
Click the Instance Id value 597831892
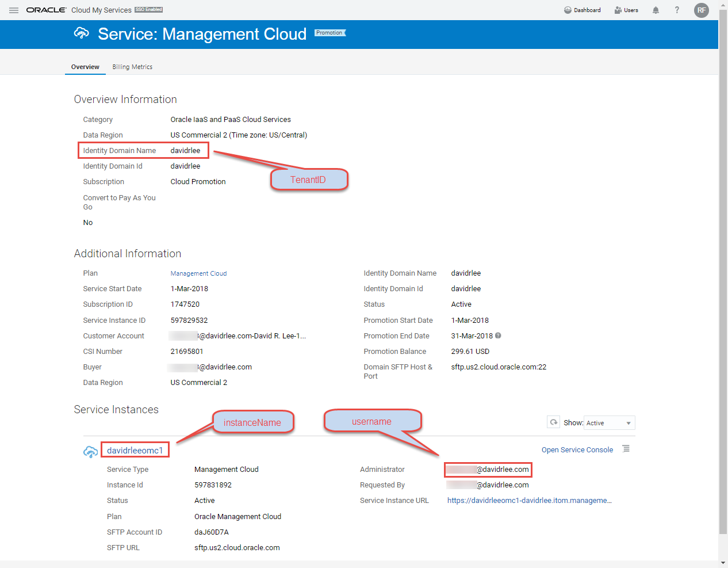[213, 485]
